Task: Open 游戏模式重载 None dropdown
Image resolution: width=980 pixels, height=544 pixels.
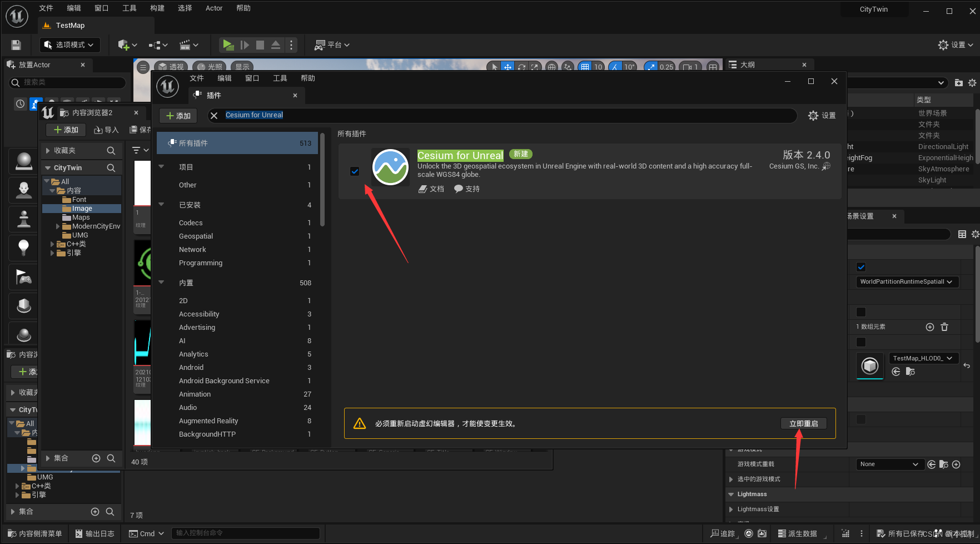Action: pyautogui.click(x=889, y=464)
